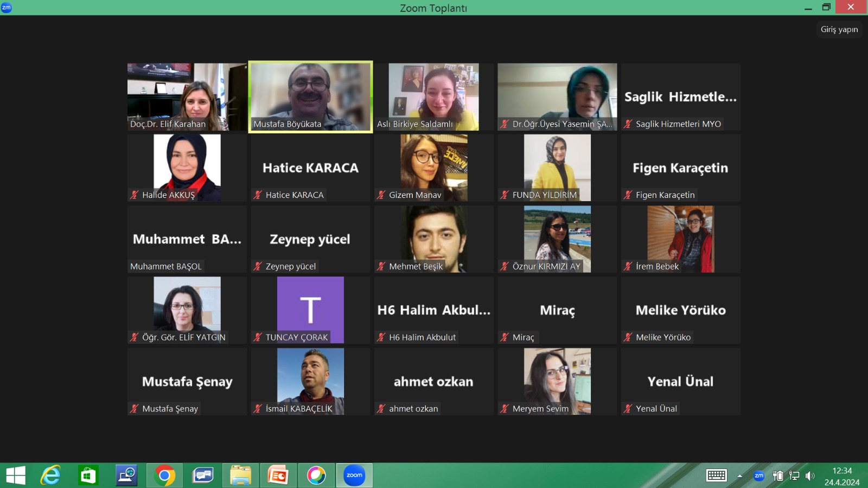
Task: Click the Zoom logo in title bar
Action: tap(7, 7)
